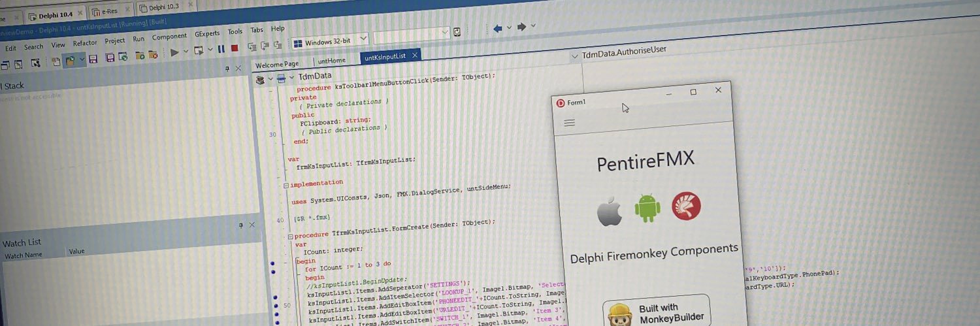Click the PentireFMX heading in Form1
Image resolution: width=980 pixels, height=326 pixels.
tap(646, 161)
